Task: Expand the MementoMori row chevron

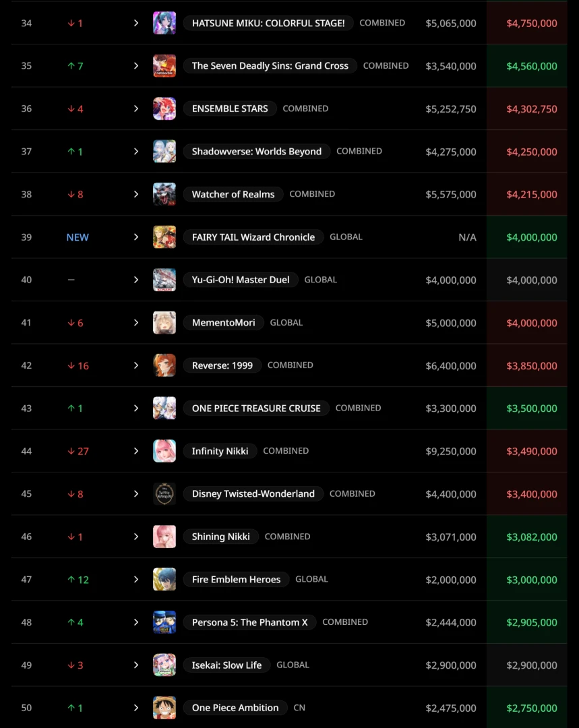Action: pos(136,323)
